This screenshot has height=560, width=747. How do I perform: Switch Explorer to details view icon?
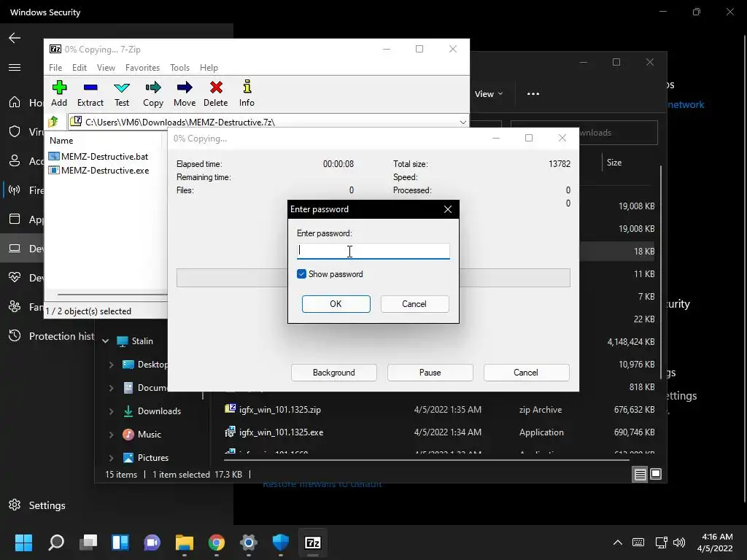[640, 474]
